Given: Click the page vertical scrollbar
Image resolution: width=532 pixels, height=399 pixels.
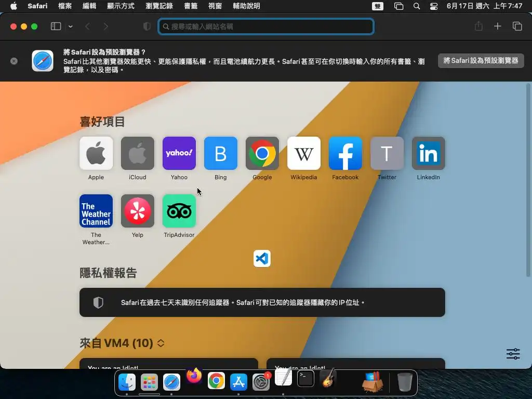Looking at the screenshot, I should coord(528,180).
